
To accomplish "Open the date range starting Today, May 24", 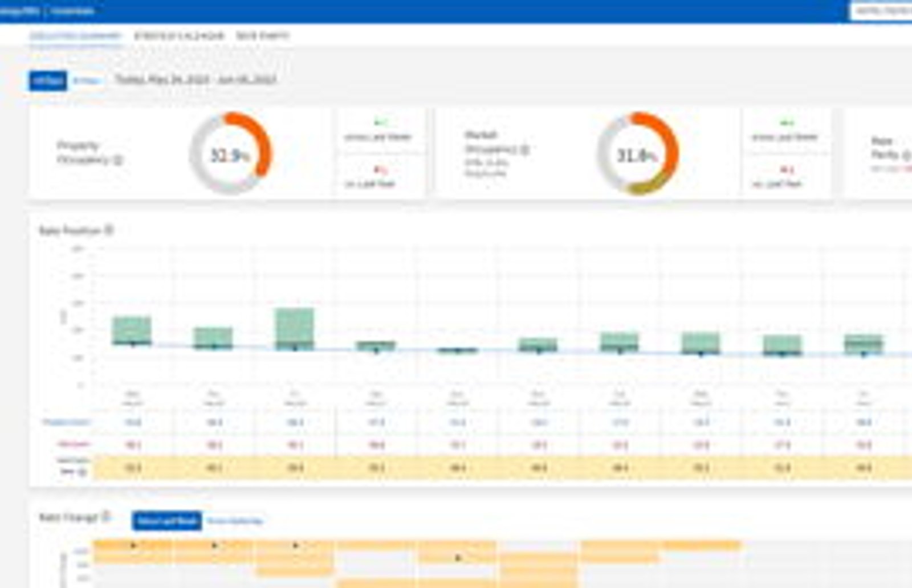I will pos(196,79).
